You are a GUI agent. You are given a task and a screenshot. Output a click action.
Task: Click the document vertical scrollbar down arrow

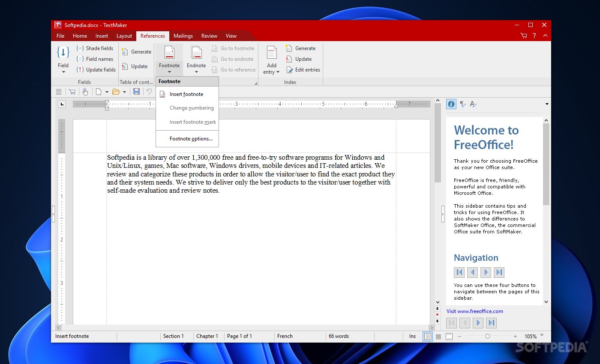coord(438,302)
